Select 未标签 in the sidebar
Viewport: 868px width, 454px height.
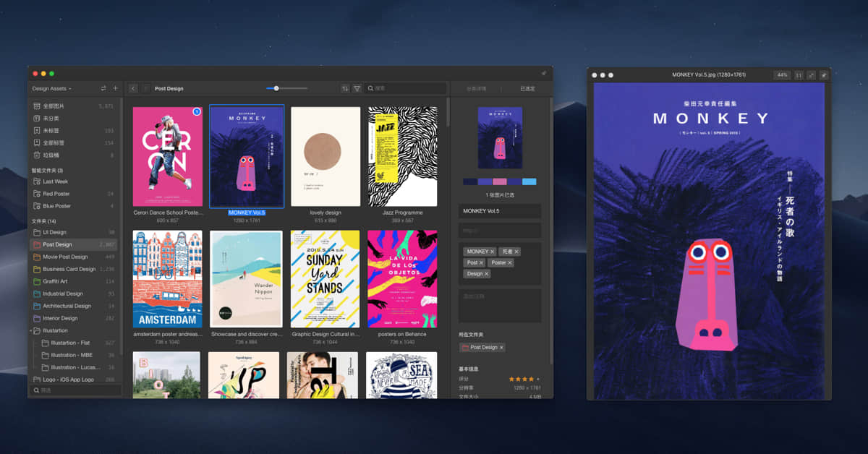[74, 131]
